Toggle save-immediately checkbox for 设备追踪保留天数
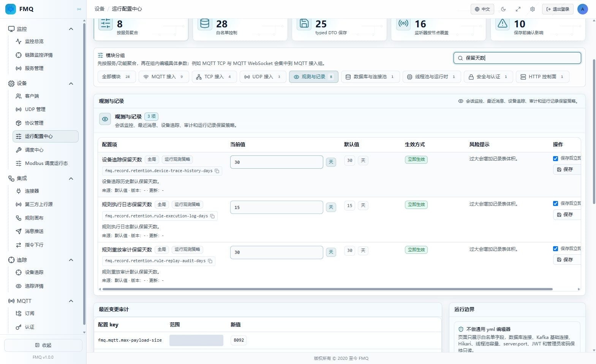This screenshot has width=596, height=364. point(555,158)
